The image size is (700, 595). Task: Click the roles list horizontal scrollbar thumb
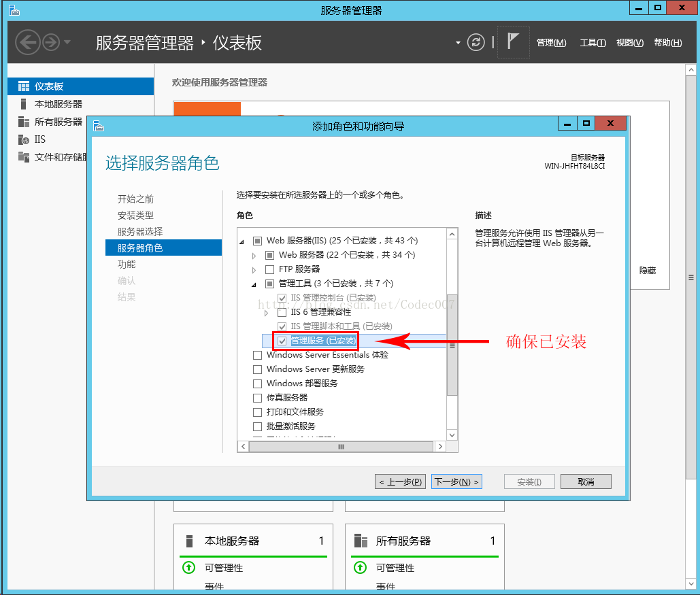(341, 446)
